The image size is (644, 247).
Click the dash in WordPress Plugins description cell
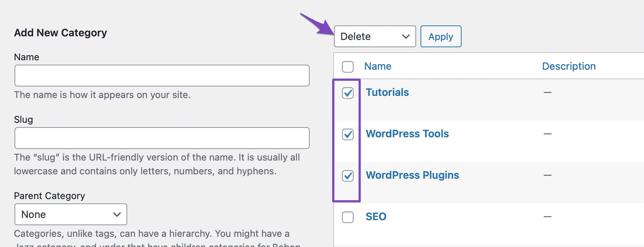(548, 175)
